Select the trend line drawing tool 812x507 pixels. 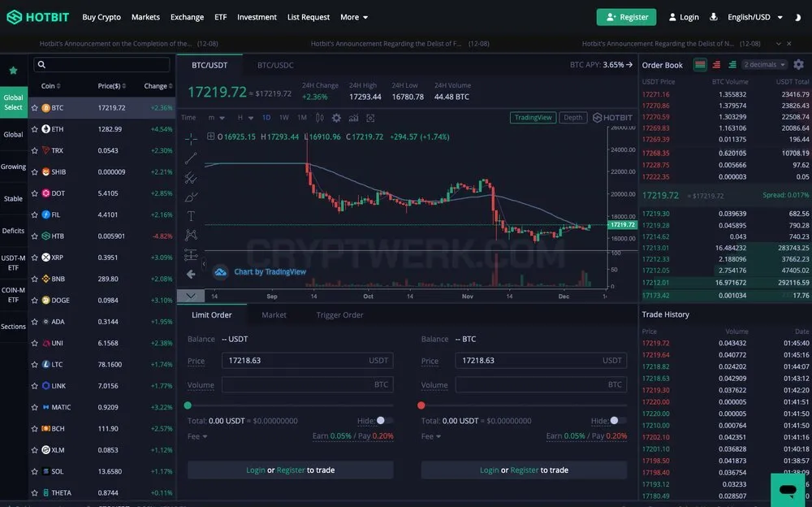tap(191, 158)
